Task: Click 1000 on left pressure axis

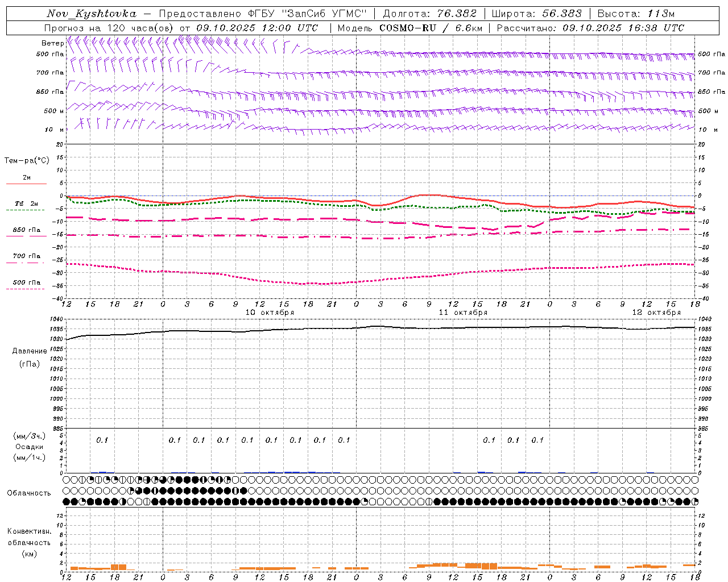Action: 57,399
